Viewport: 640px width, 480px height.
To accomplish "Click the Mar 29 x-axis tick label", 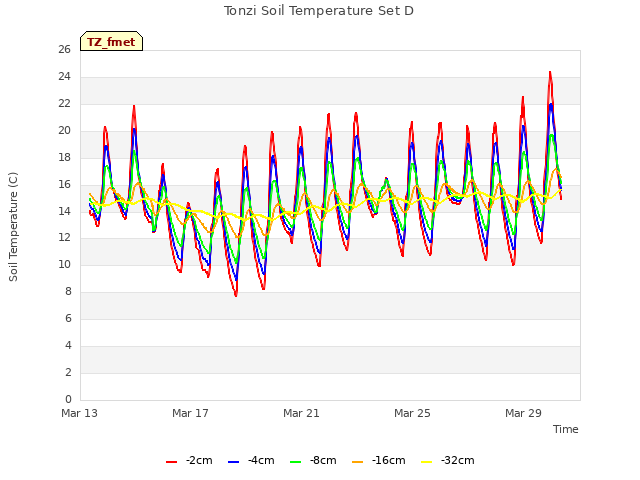I will coord(523,413).
